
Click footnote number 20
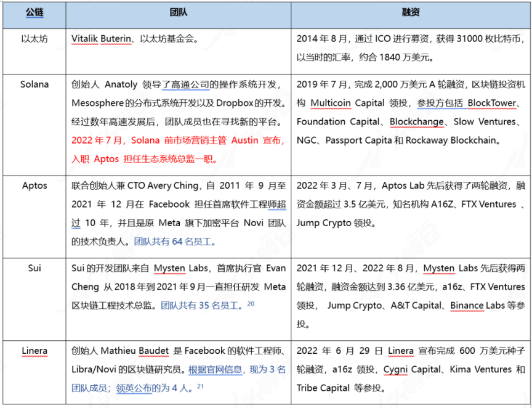coord(251,303)
